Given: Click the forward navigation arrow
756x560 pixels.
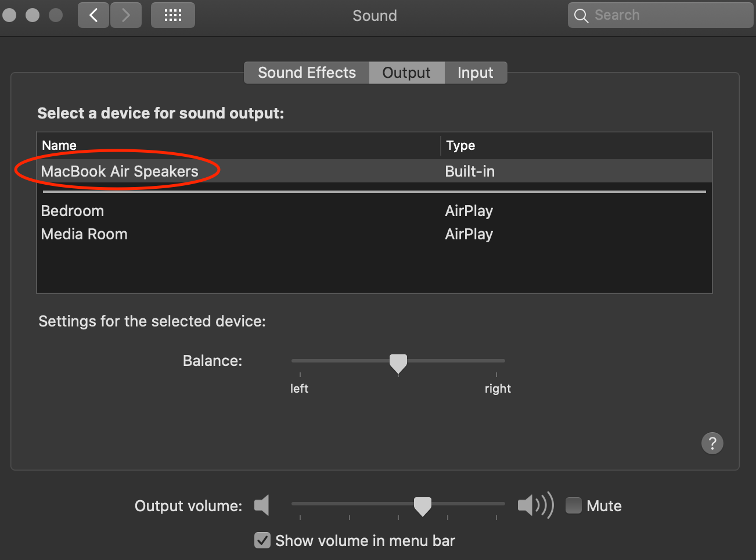Looking at the screenshot, I should click(125, 15).
